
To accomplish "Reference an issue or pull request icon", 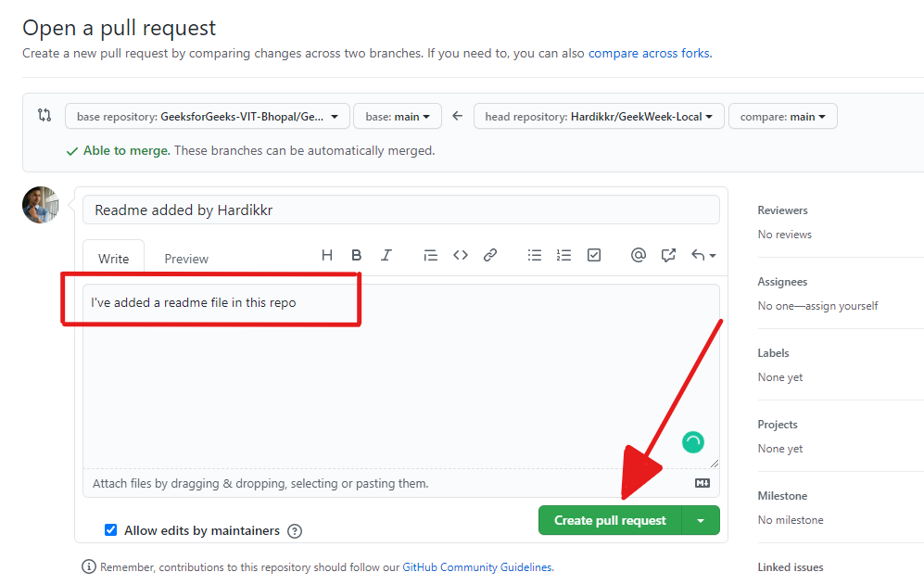I will [668, 255].
